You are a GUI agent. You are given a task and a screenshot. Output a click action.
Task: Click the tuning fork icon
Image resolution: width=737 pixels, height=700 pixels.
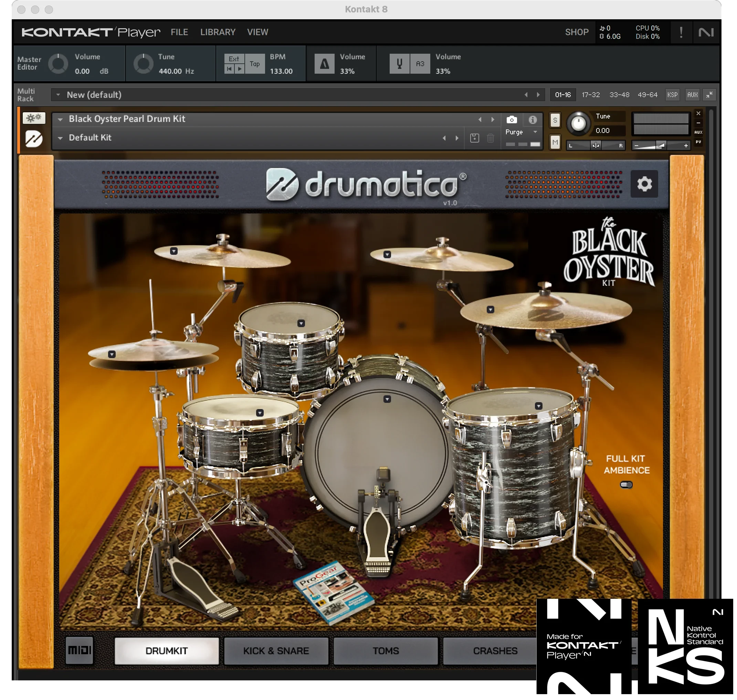tap(399, 64)
